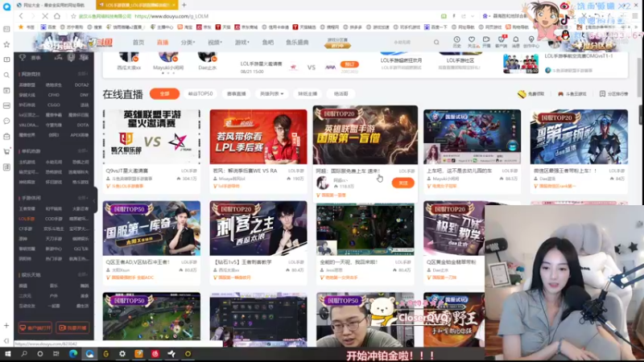Go to 首页 in Douyu navigation
644x362 pixels.
tap(138, 43)
